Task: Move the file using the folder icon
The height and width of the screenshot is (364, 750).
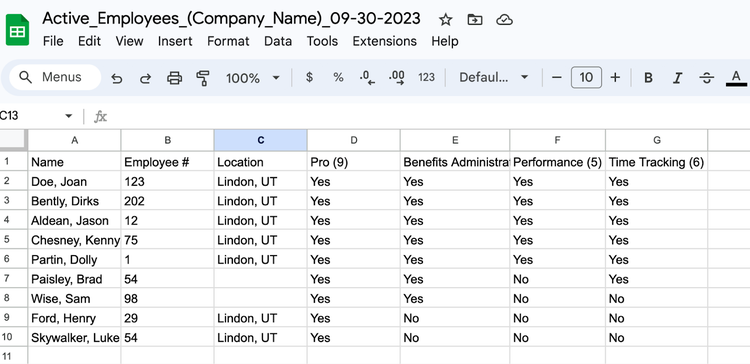Action: (474, 20)
